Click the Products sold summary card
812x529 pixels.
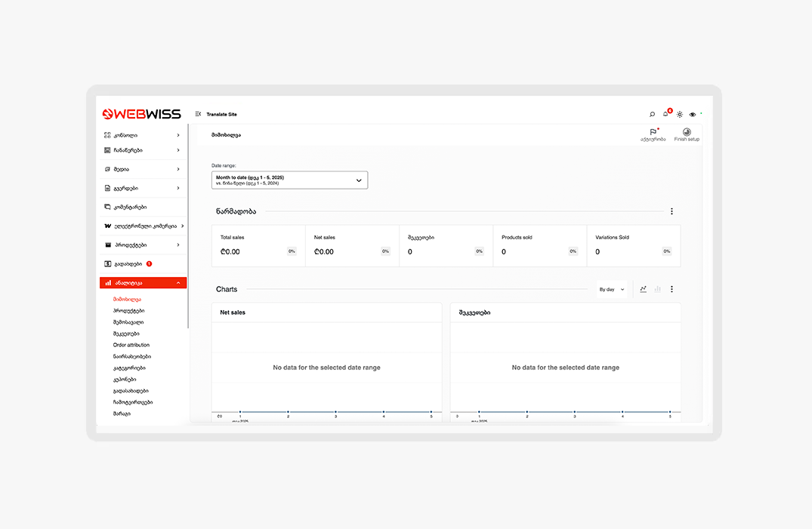point(539,245)
